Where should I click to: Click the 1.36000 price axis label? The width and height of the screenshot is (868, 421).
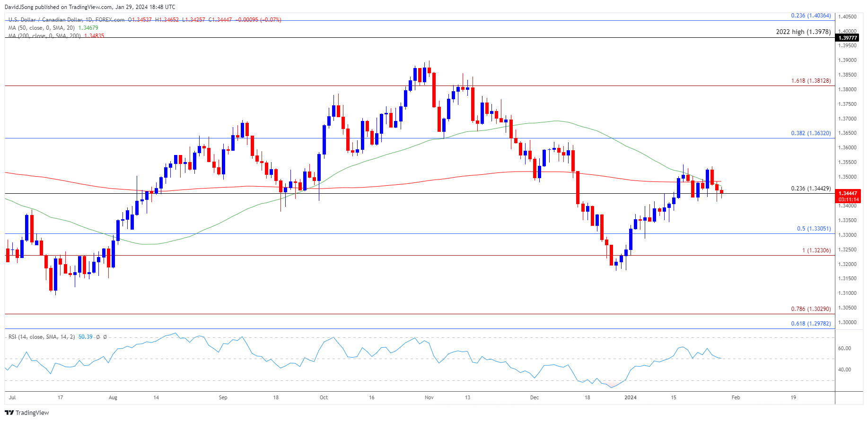coord(847,147)
